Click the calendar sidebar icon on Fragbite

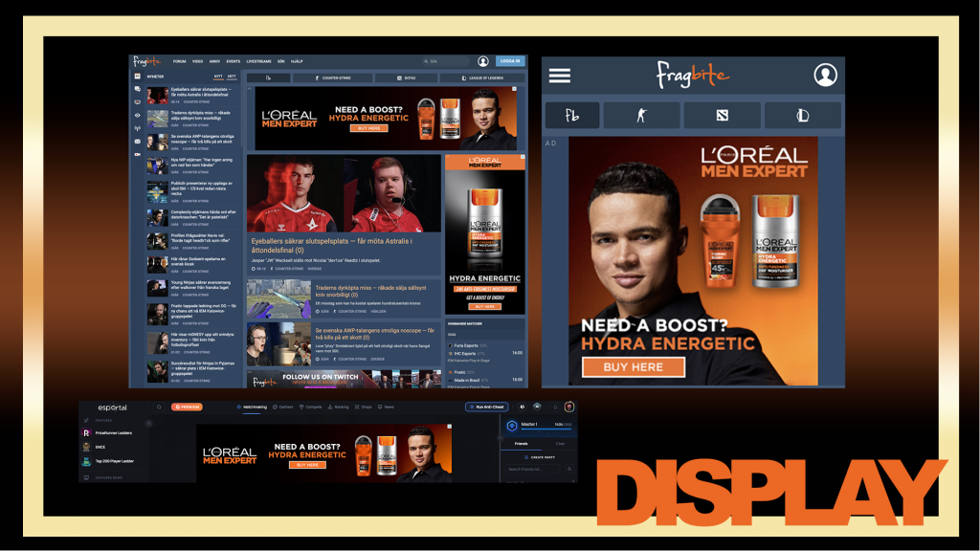tap(138, 142)
